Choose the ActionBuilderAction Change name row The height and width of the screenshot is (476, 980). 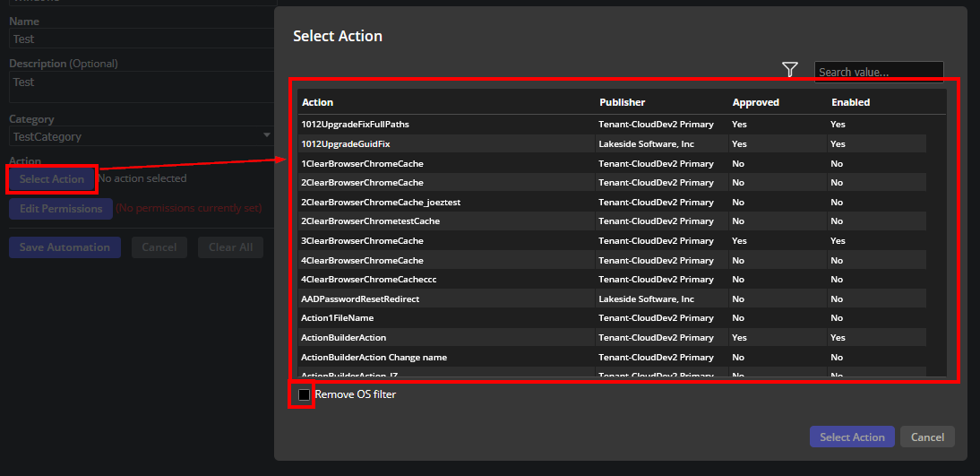(x=374, y=357)
